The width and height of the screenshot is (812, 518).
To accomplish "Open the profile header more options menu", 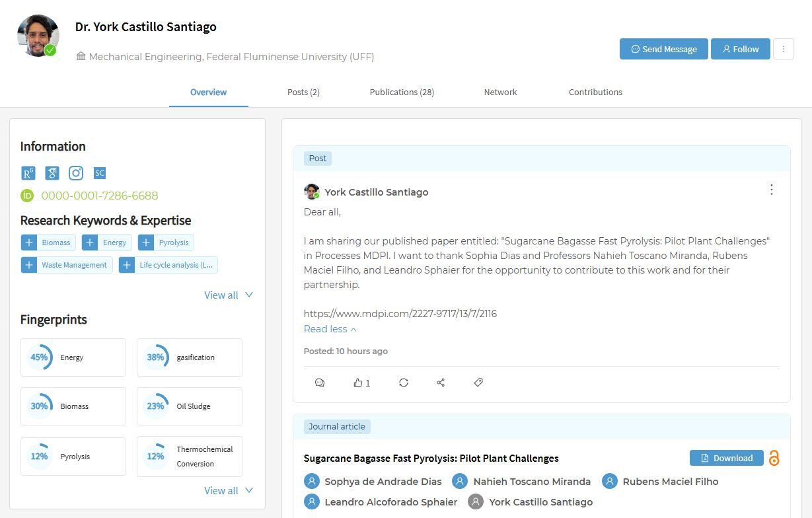I will pyautogui.click(x=784, y=49).
